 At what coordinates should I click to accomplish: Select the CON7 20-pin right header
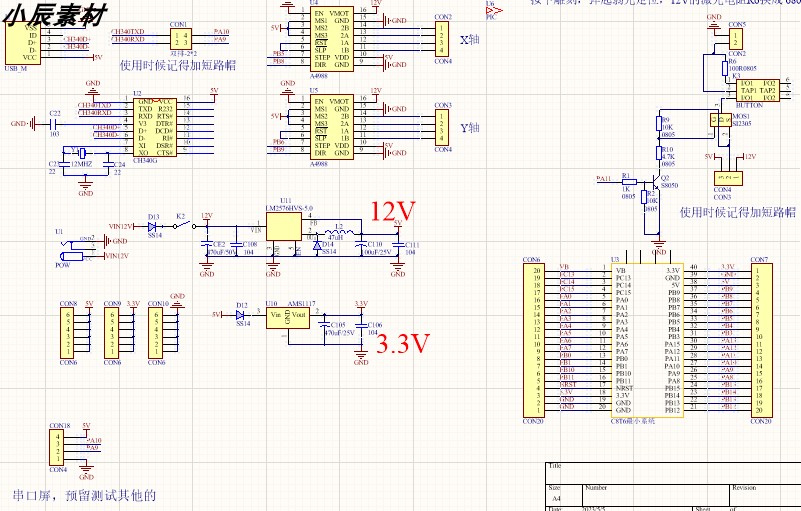(761, 340)
